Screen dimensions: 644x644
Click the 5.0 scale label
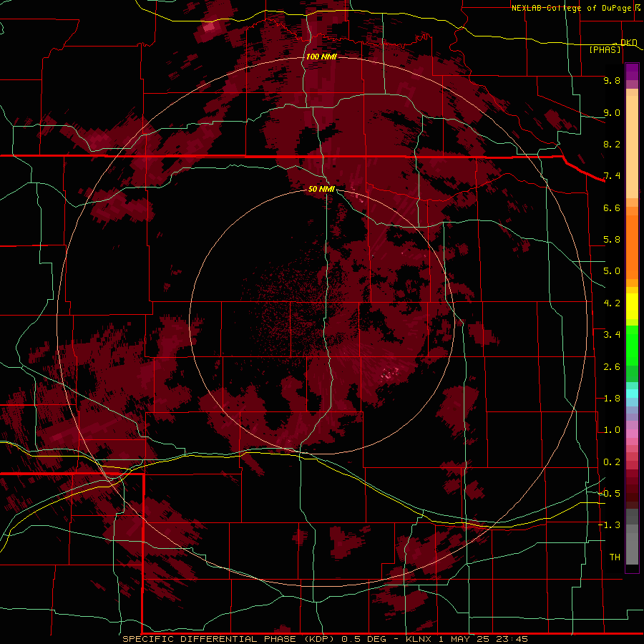612,271
